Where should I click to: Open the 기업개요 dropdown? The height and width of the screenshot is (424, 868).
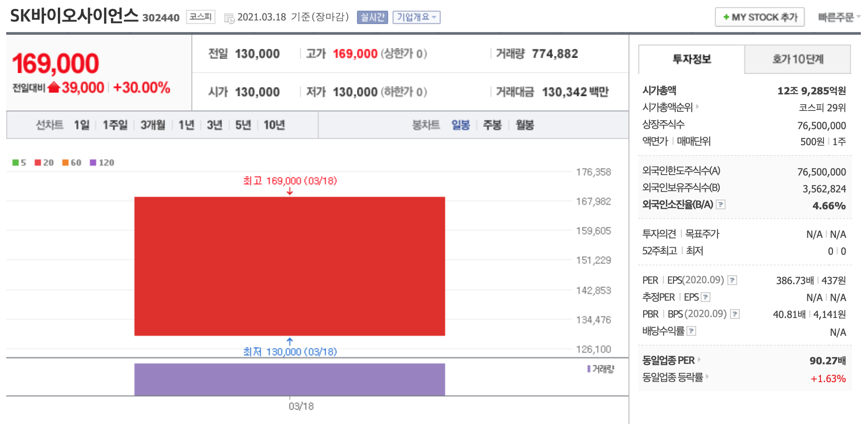pos(416,17)
